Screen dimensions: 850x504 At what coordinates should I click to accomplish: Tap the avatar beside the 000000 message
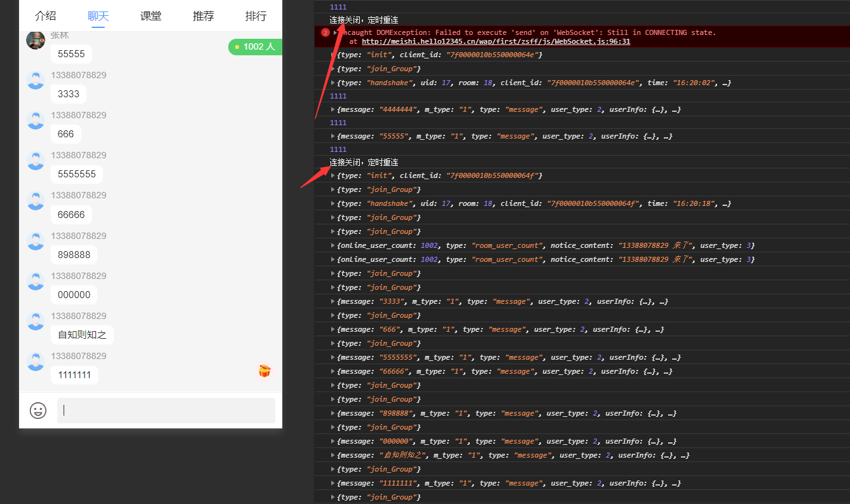coord(36,281)
